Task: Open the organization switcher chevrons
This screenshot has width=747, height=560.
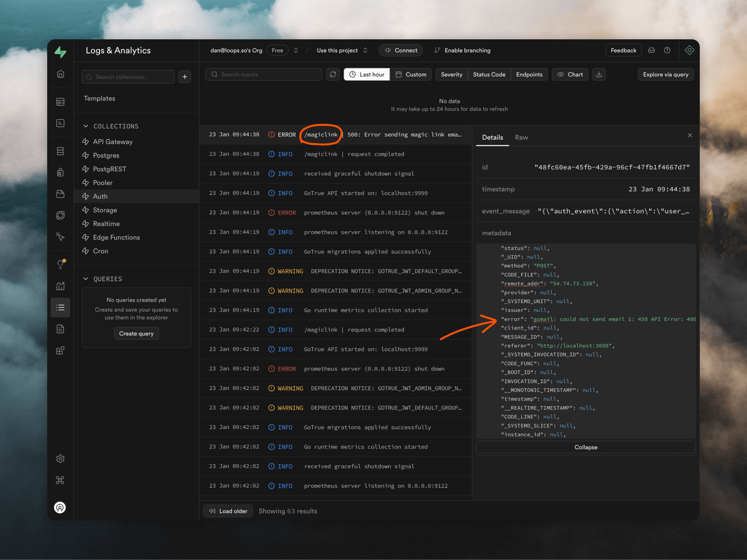Action: (x=296, y=50)
